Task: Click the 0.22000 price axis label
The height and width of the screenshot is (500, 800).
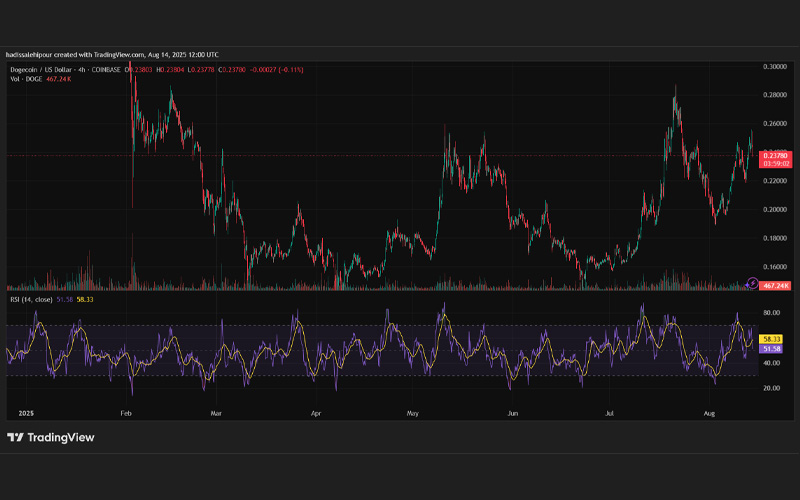Action: pyautogui.click(x=774, y=181)
